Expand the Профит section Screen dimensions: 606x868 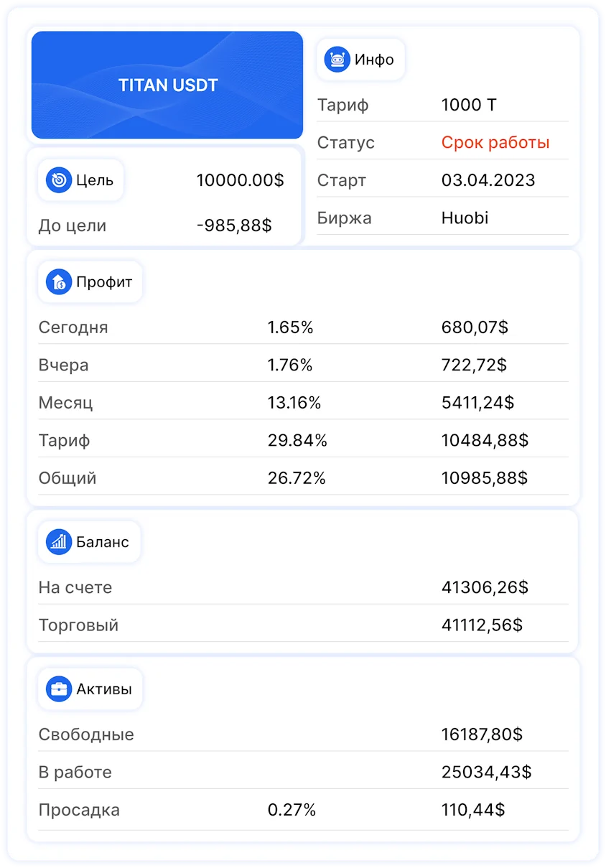[x=90, y=281]
